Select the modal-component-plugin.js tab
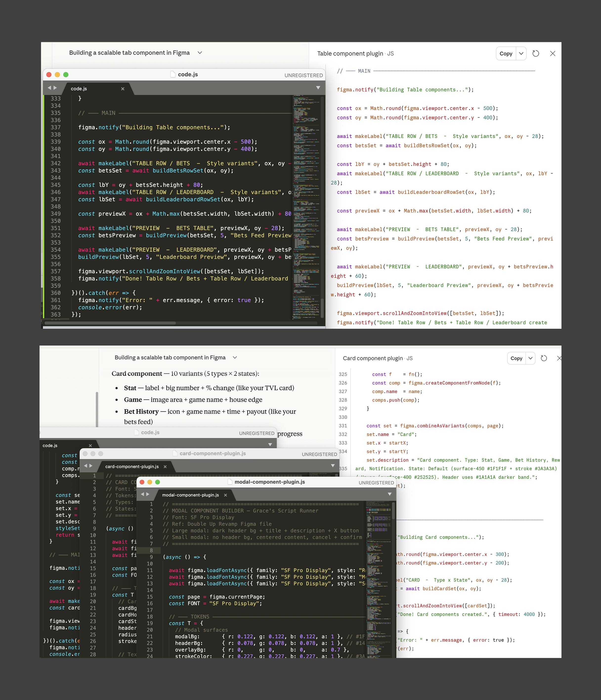The image size is (601, 700). tap(190, 495)
